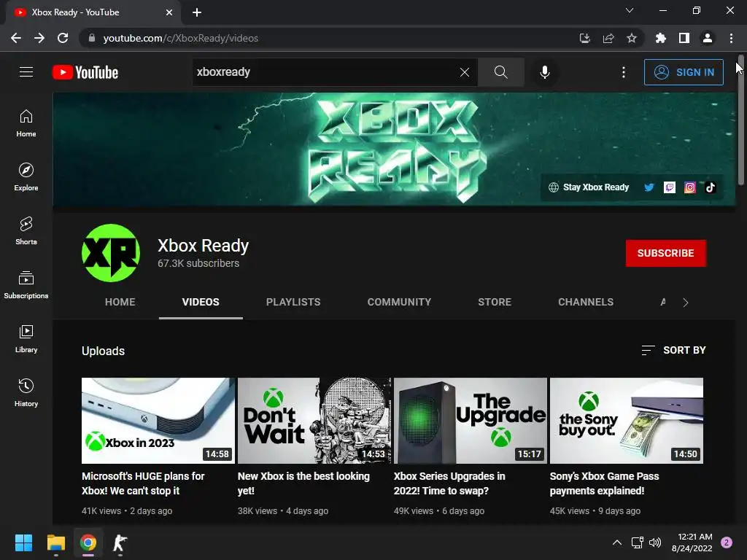Click the YouTube logo
Screen dimensions: 747x560
point(85,72)
